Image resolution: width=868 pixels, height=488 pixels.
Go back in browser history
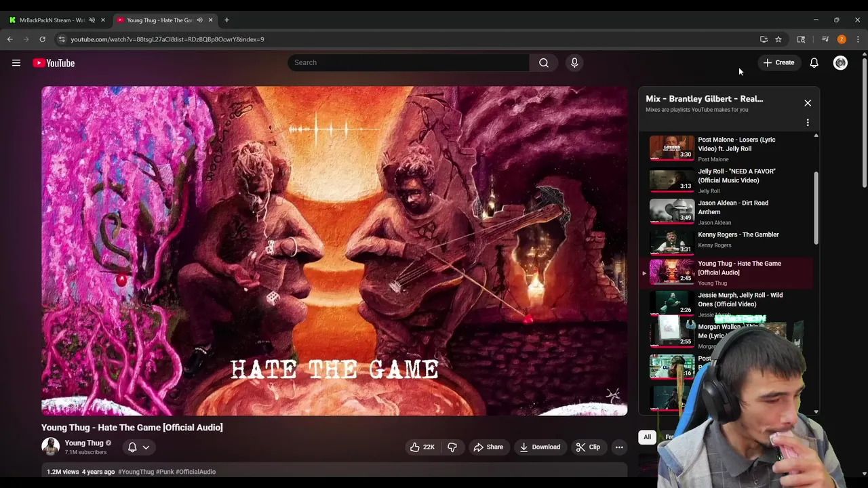coord(10,39)
